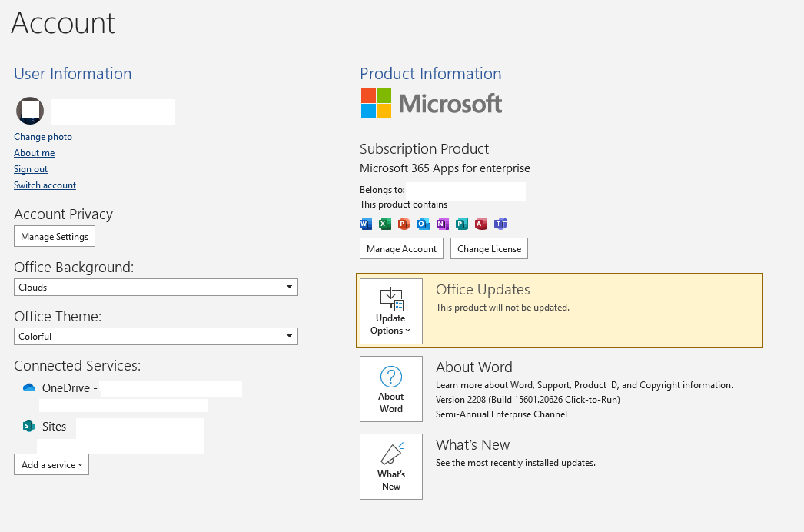The width and height of the screenshot is (804, 532).
Task: Click the 'Subscription Product' heading
Action: pyautogui.click(x=424, y=149)
